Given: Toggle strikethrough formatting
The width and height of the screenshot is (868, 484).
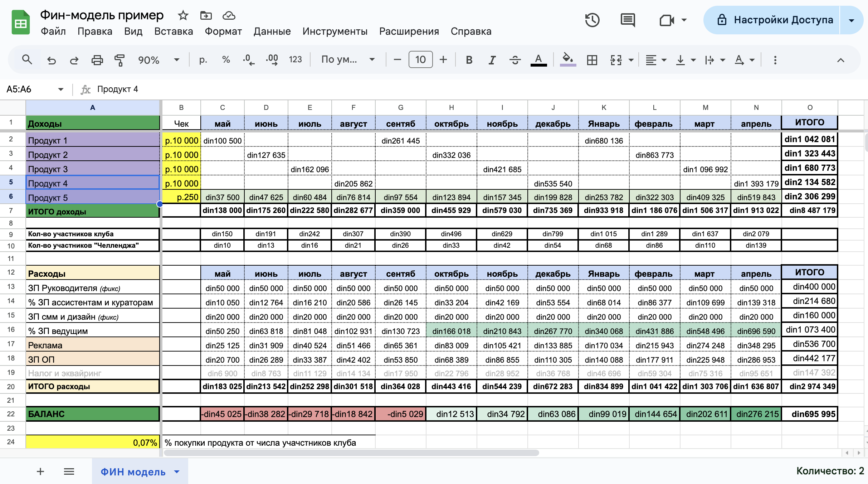Looking at the screenshot, I should [515, 60].
